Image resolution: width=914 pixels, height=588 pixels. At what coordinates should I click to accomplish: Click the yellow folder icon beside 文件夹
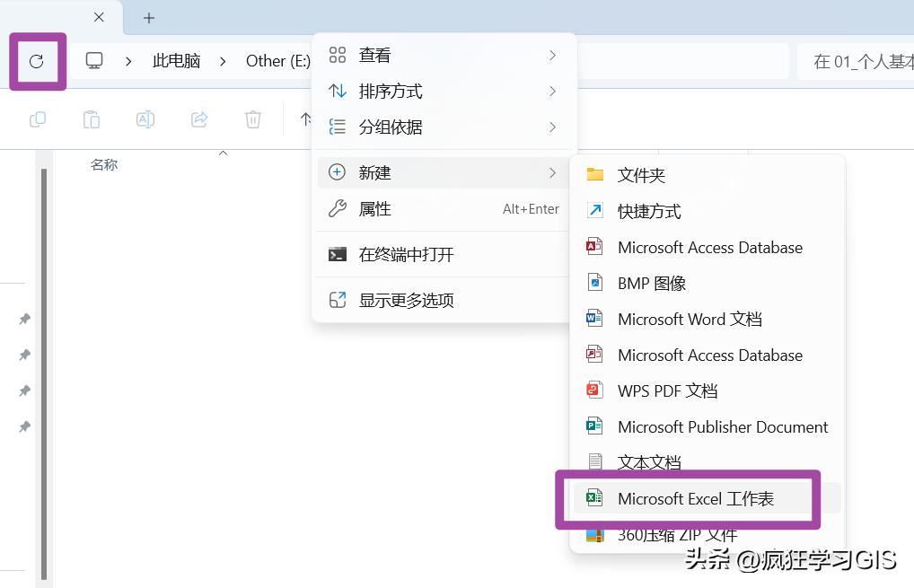coord(594,174)
